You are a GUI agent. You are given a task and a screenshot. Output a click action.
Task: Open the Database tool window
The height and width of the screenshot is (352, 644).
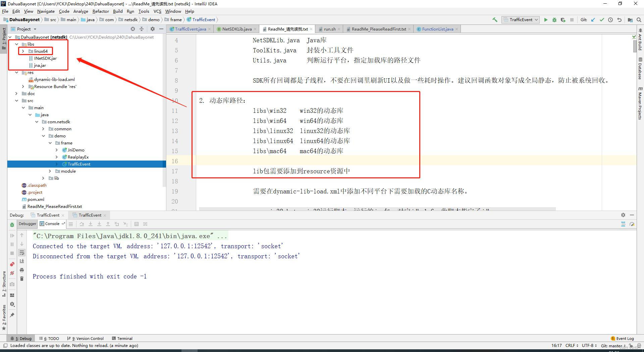[641, 67]
